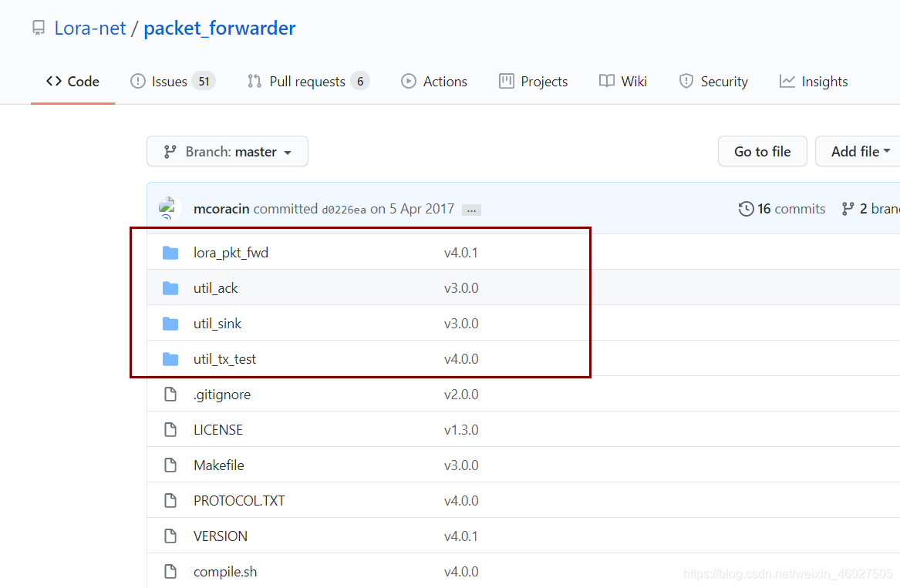900x588 pixels.
Task: Click the history clock icon by commits
Action: (x=747, y=209)
